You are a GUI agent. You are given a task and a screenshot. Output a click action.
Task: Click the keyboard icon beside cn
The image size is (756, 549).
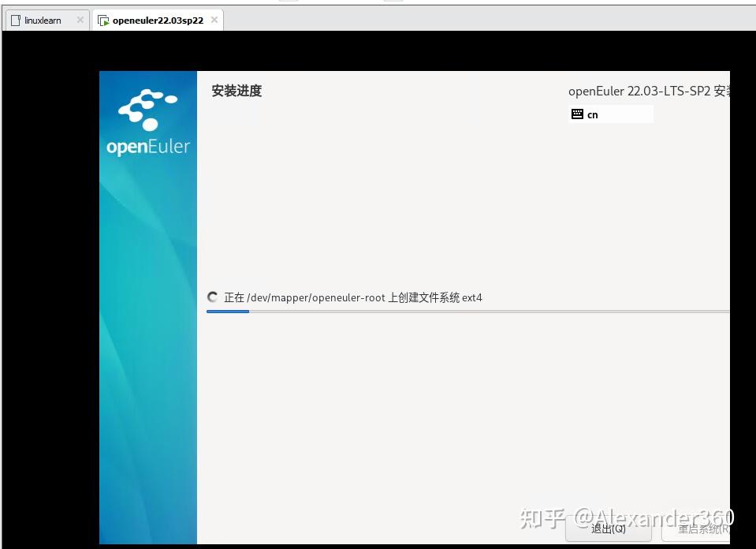pos(578,114)
